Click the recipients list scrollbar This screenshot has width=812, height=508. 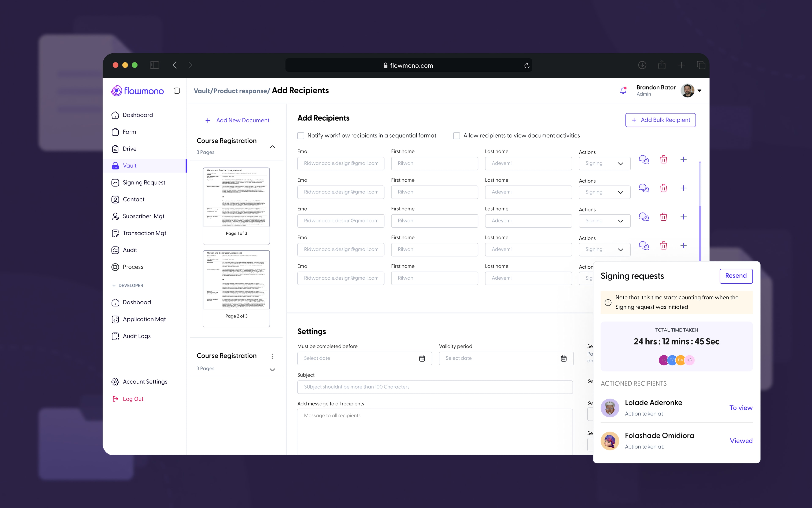700,212
